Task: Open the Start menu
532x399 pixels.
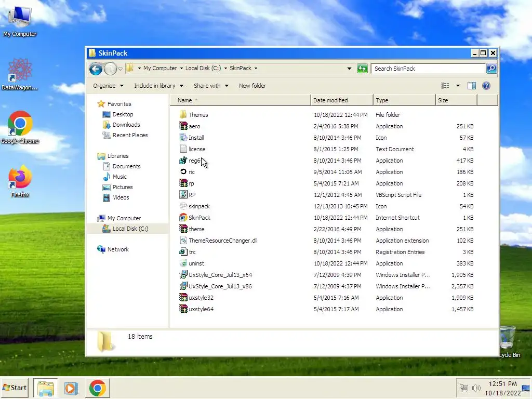Action: point(15,388)
